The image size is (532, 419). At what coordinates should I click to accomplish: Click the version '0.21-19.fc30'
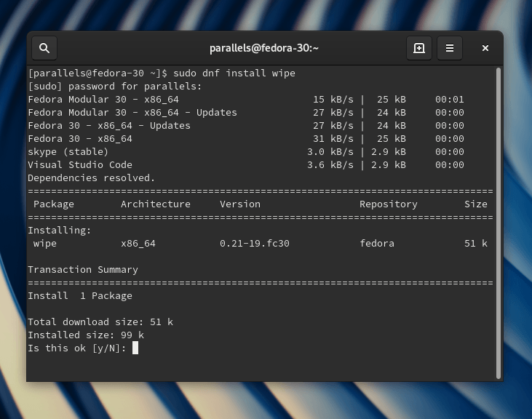[x=255, y=244]
